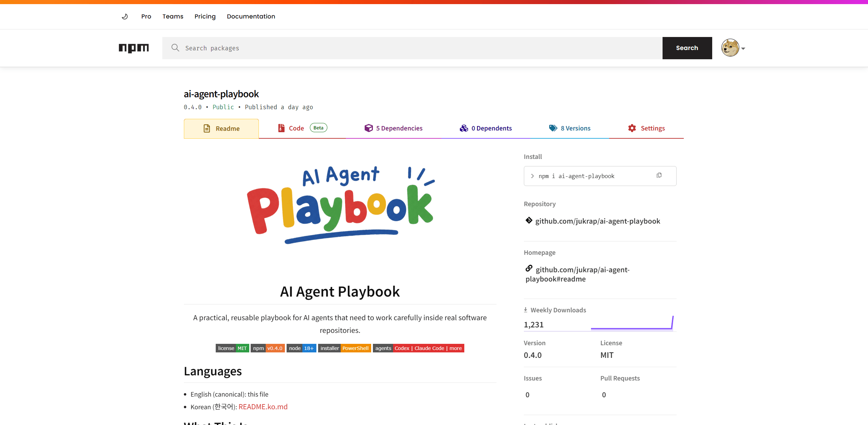This screenshot has width=868, height=425.
Task: Click the Code zip file icon
Action: coord(281,128)
